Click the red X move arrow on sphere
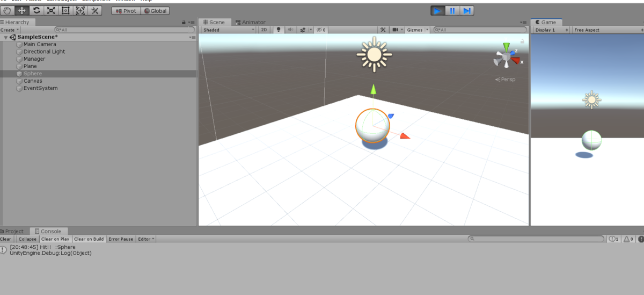Screen dimensions: 644x295 pos(405,136)
